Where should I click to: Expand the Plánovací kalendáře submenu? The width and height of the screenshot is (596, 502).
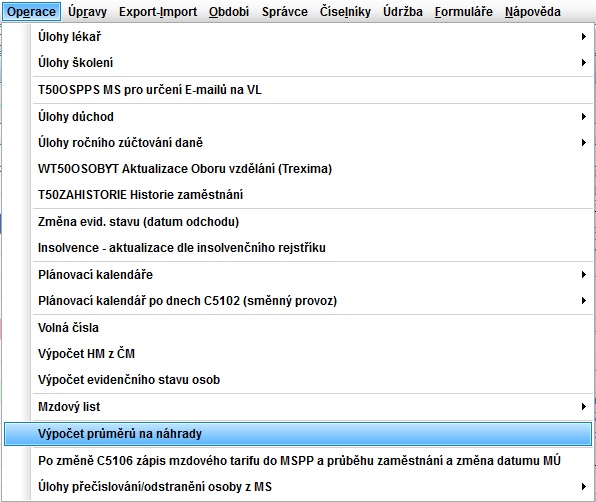(312, 275)
